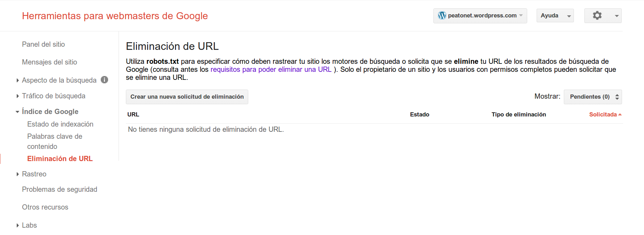
Task: Click the bold robots.txt text
Action: coord(162,61)
